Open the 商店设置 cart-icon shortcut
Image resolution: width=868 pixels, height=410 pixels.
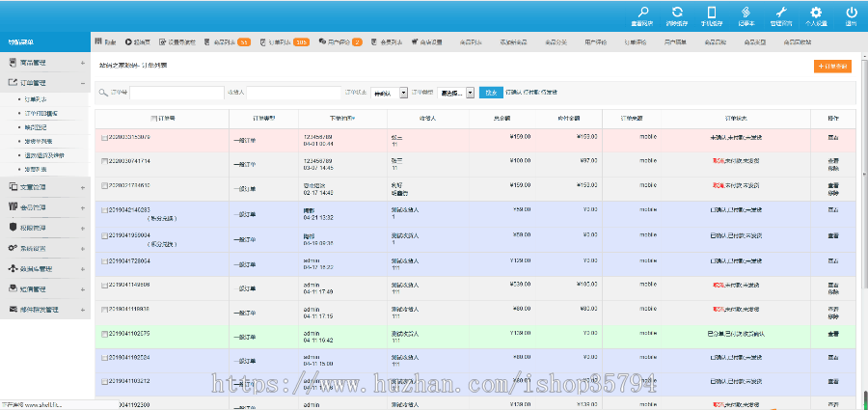click(427, 41)
